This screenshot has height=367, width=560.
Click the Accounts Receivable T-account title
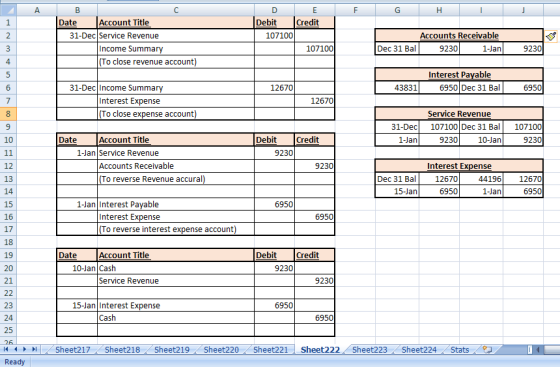pyautogui.click(x=459, y=35)
